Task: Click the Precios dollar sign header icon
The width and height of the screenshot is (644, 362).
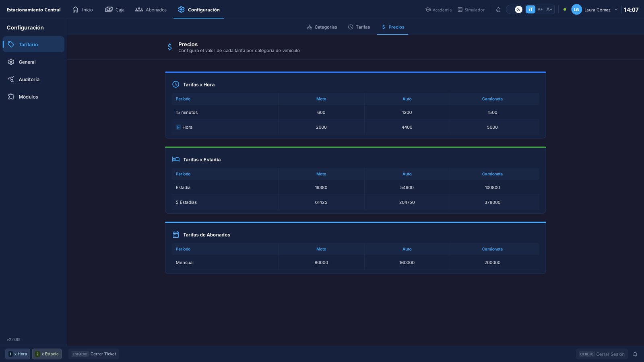Action: (170, 47)
